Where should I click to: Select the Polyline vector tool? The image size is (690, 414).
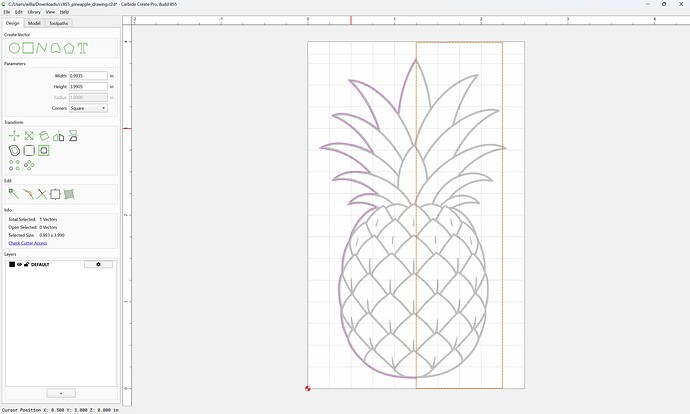pos(42,48)
